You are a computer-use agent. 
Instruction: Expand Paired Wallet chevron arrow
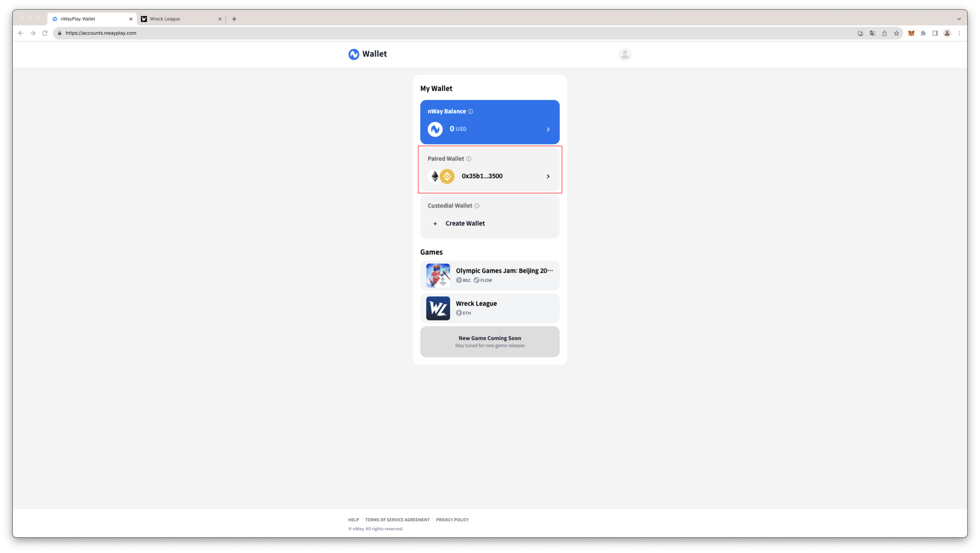coord(548,176)
